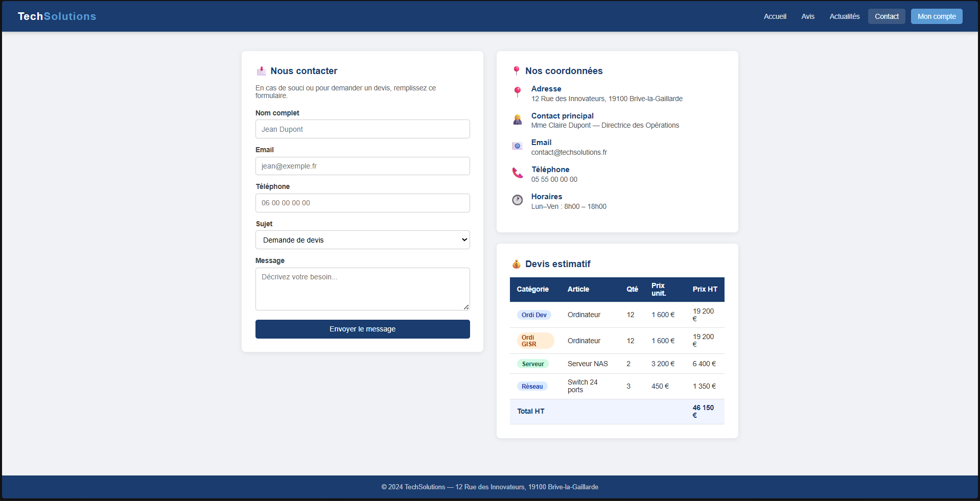Click the envelope icon next to Email
Viewport: 980px width, 501px height.
pos(517,146)
